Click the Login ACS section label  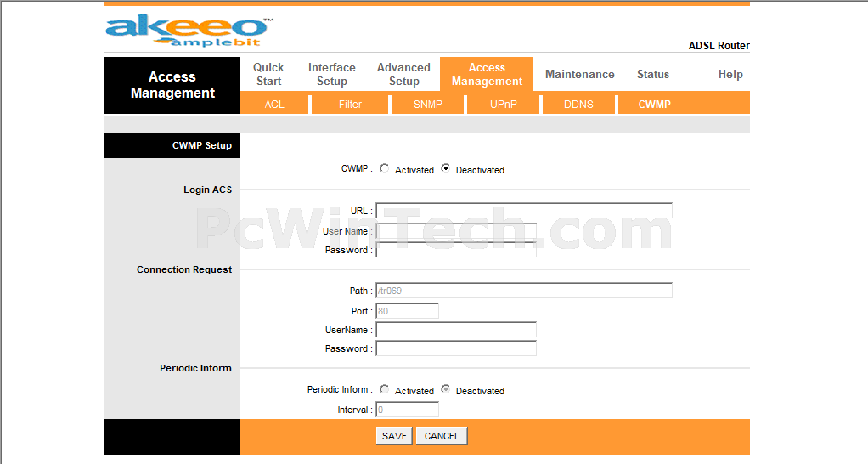(x=207, y=190)
